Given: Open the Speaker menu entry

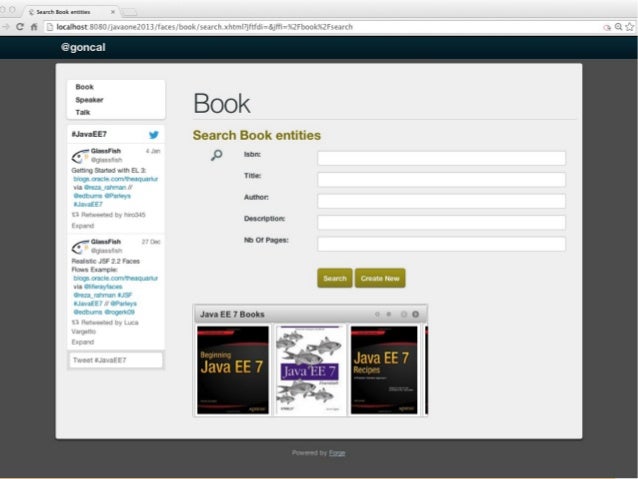Looking at the screenshot, I should (x=89, y=100).
